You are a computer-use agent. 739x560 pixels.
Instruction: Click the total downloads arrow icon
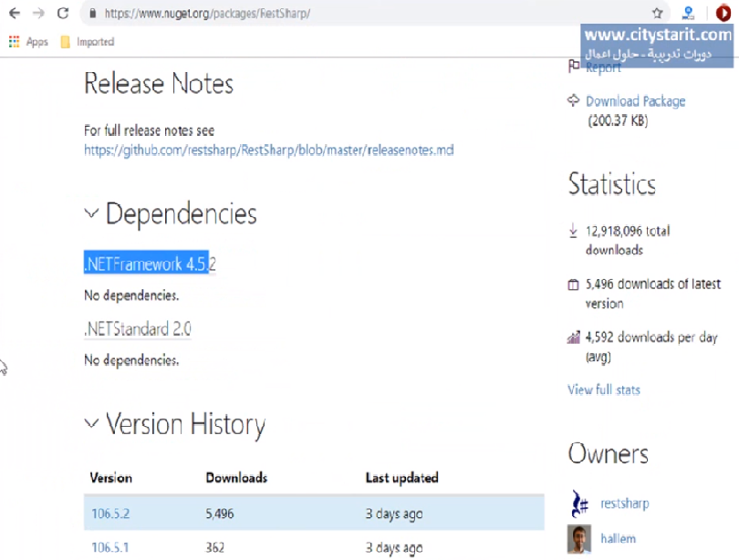pos(573,231)
